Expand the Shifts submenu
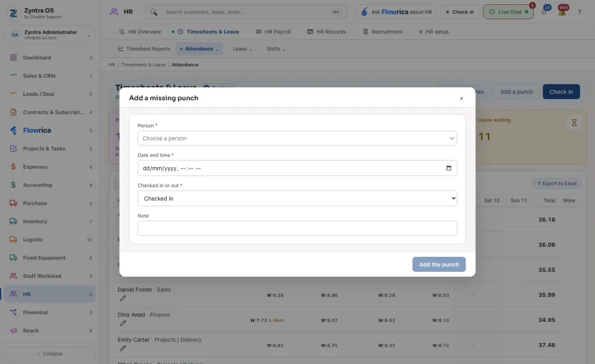The image size is (595, 364). (276, 49)
